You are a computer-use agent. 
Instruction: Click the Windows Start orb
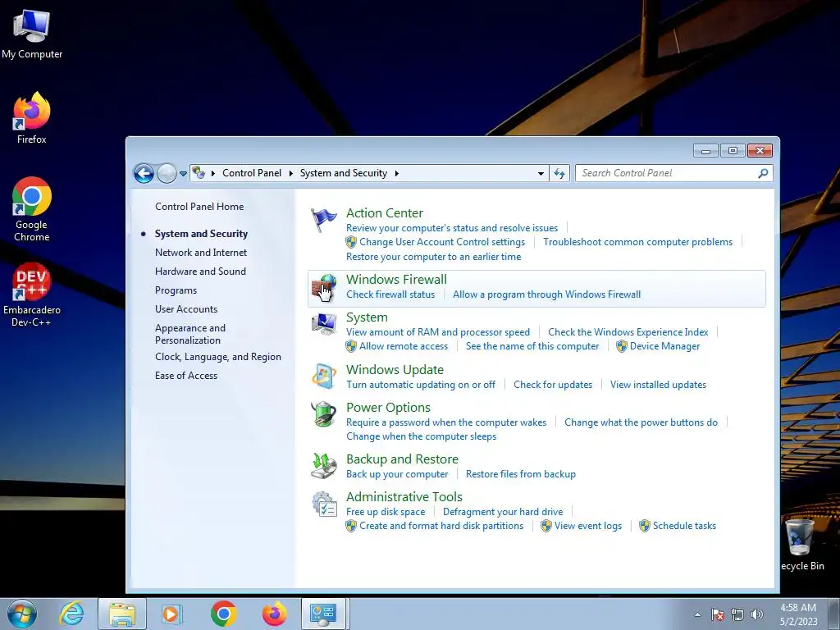click(x=22, y=614)
